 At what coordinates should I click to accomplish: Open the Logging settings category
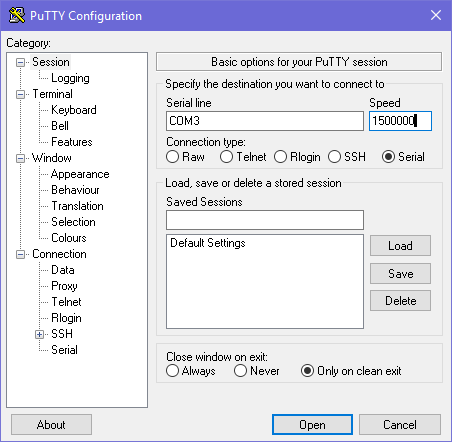[70, 78]
